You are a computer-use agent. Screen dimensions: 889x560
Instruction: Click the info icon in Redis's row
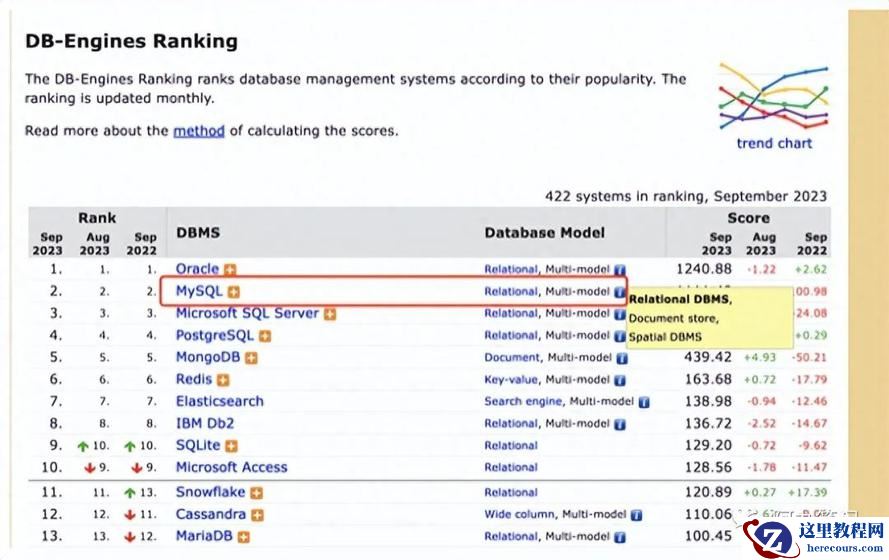620,381
